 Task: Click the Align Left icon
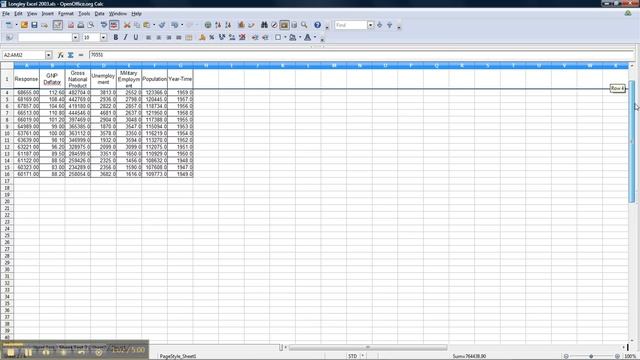pos(149,37)
